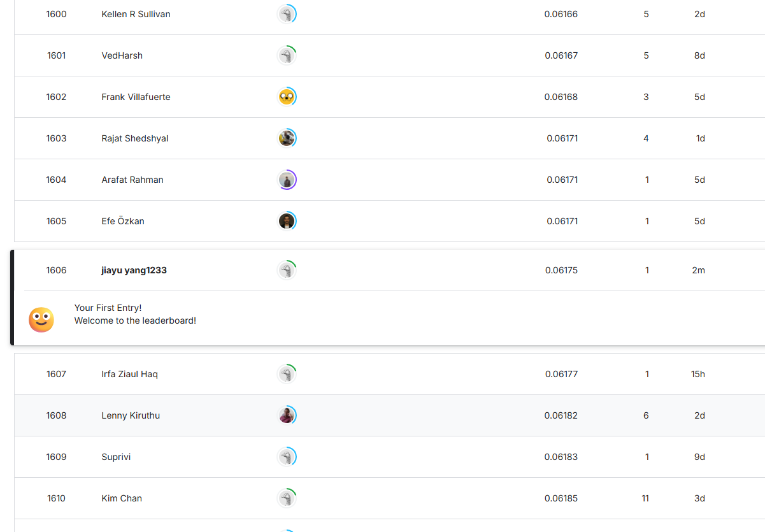Open Arafat Rahman's profile name
The height and width of the screenshot is (532, 765).
pos(132,180)
